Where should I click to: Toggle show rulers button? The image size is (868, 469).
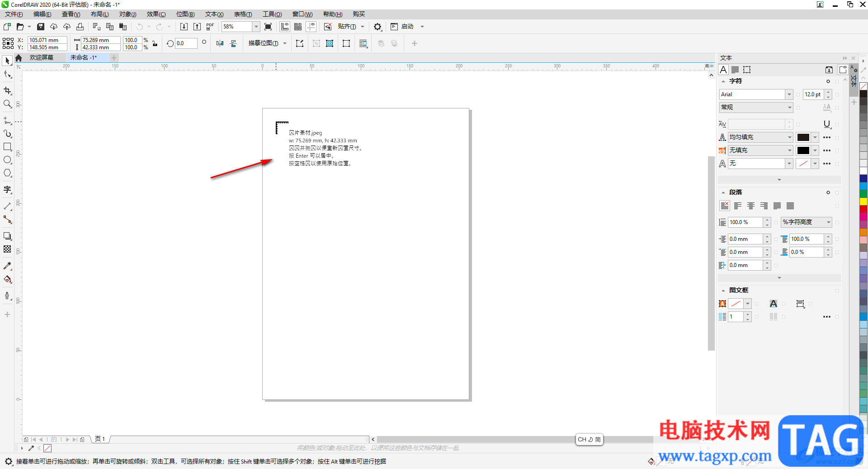click(x=285, y=27)
